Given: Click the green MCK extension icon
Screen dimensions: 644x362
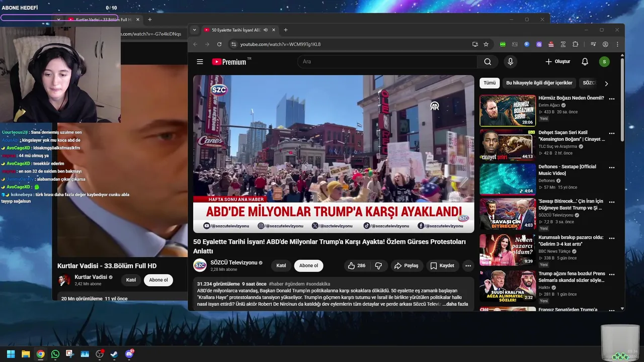Looking at the screenshot, I should (503, 44).
